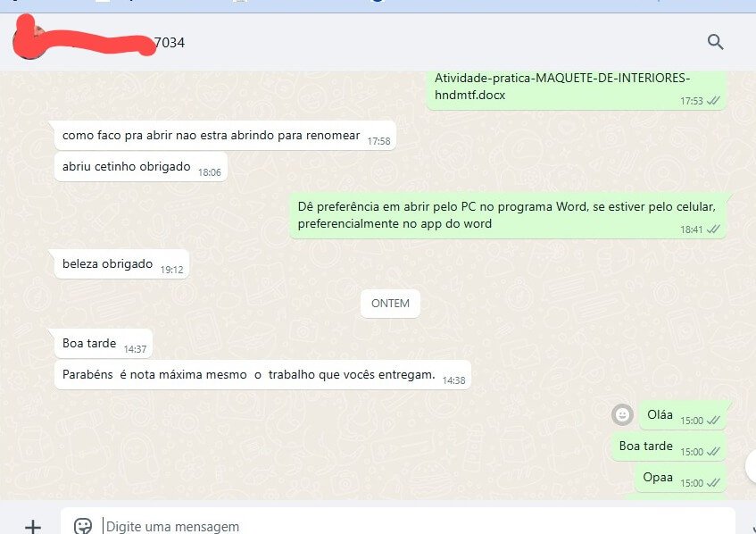Open the chat search magnifier icon
The height and width of the screenshot is (534, 756).
[x=716, y=42]
